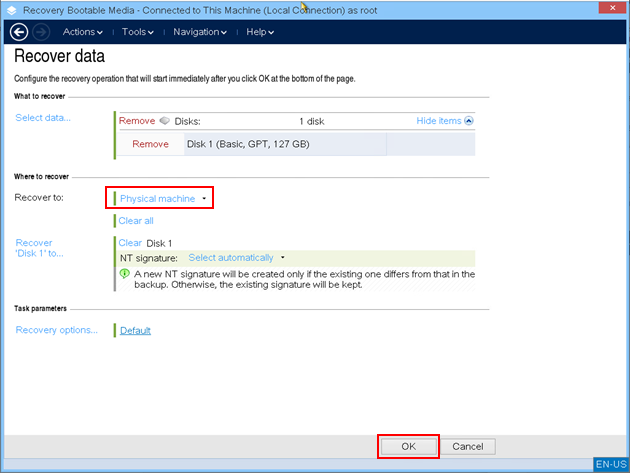Click the green info icon under NT signature
630x473 pixels.
point(125,273)
